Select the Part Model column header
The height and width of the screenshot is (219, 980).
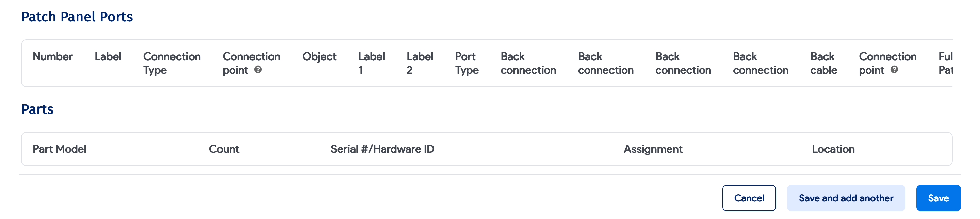pyautogui.click(x=60, y=149)
